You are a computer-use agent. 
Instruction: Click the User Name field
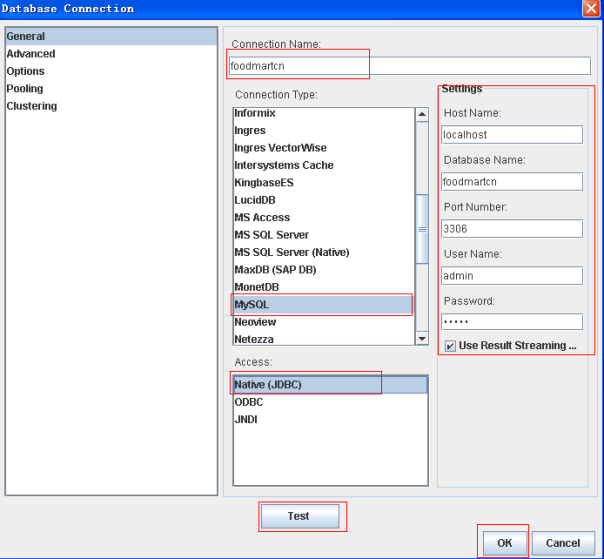(x=512, y=275)
